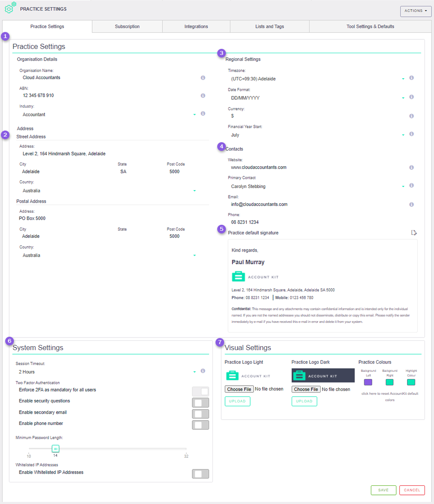Click Choose File for Logo Light

point(239,389)
